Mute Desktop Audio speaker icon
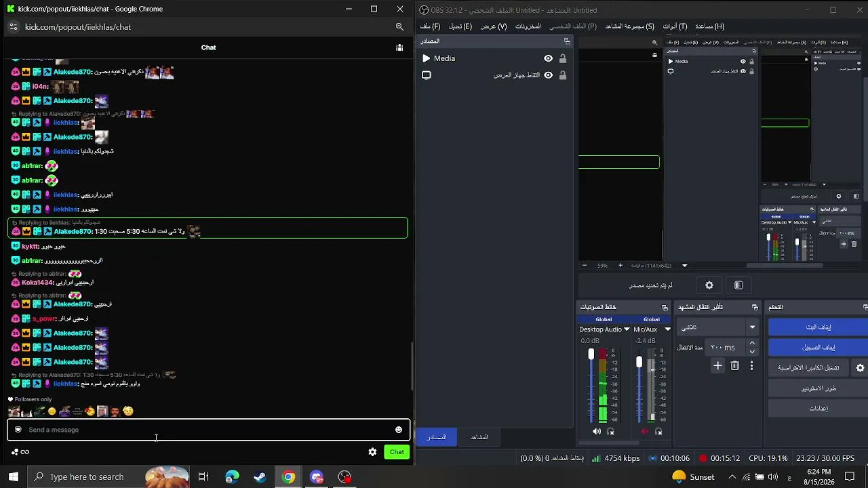This screenshot has width=868, height=488. 597,432
